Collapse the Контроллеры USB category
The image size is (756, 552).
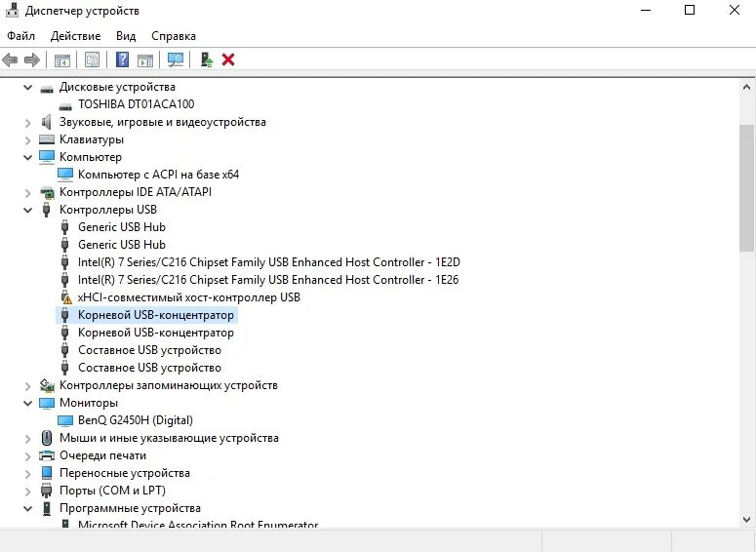pyautogui.click(x=28, y=210)
